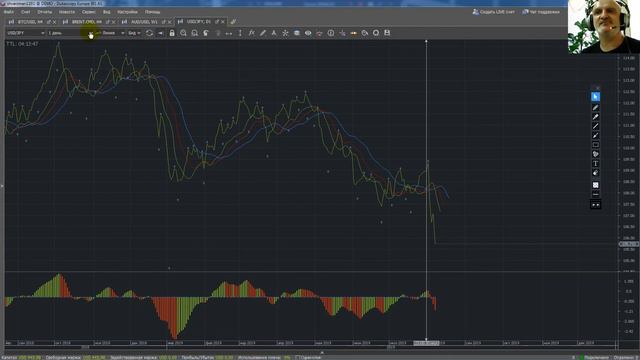Click the highlighted date label on time axis
640x360 pixels.
click(x=426, y=343)
